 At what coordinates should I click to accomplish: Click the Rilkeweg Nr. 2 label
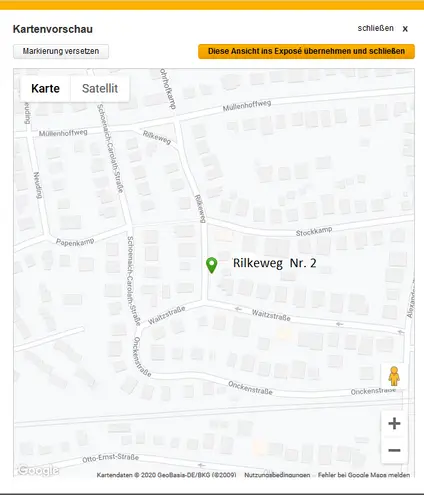pyautogui.click(x=274, y=263)
